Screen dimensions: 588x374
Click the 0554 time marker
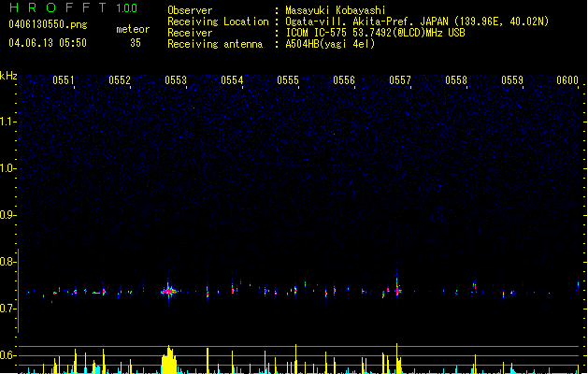(232, 80)
